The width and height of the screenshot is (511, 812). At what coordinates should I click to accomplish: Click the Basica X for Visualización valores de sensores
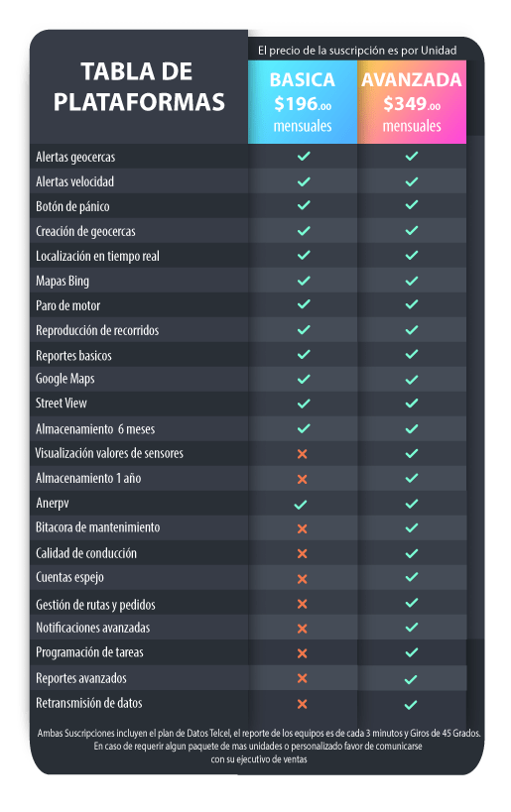[x=303, y=454]
